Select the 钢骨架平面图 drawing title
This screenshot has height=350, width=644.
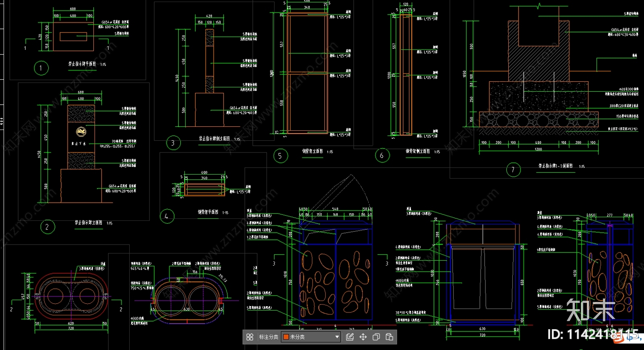(x=208, y=212)
